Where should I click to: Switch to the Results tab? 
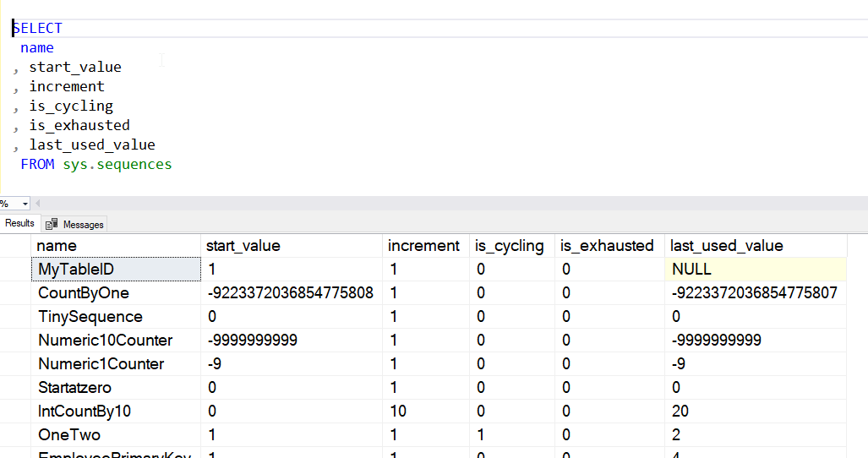19,223
